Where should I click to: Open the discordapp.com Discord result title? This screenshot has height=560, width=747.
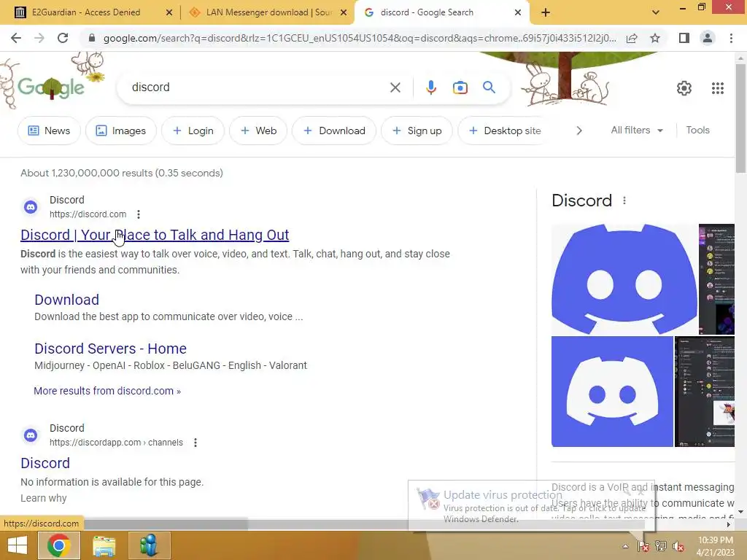click(x=45, y=463)
